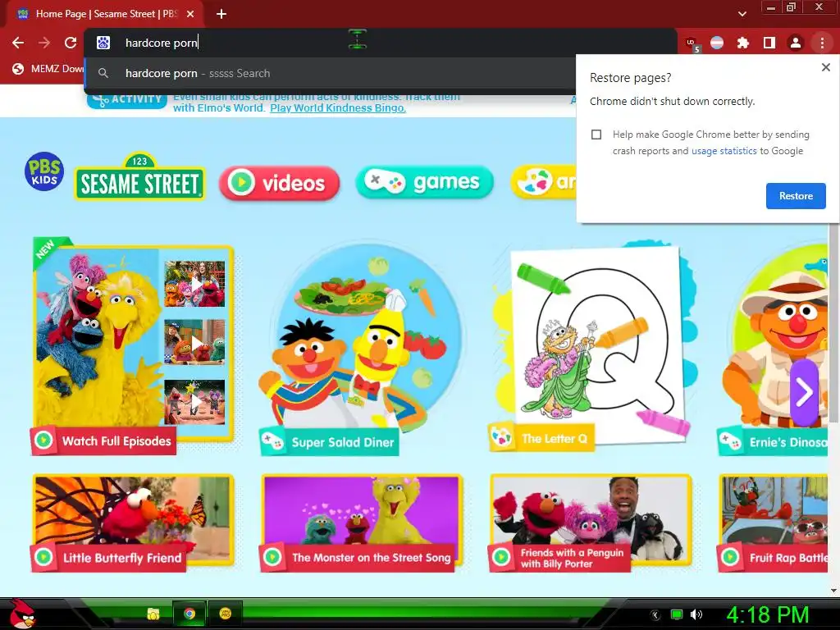This screenshot has height=630, width=840.
Task: Toggle the side panel icon
Action: point(769,43)
